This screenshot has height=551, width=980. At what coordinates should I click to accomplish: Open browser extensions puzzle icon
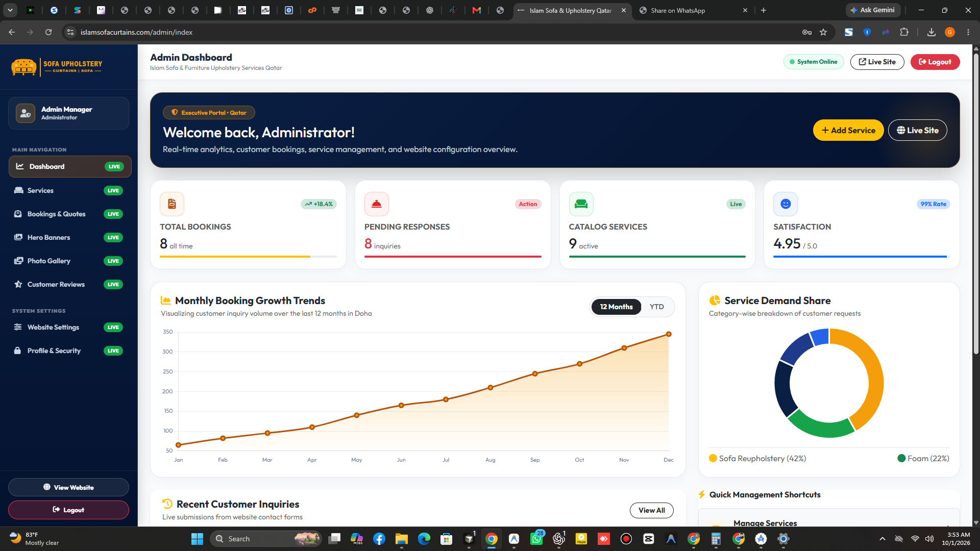tap(904, 32)
